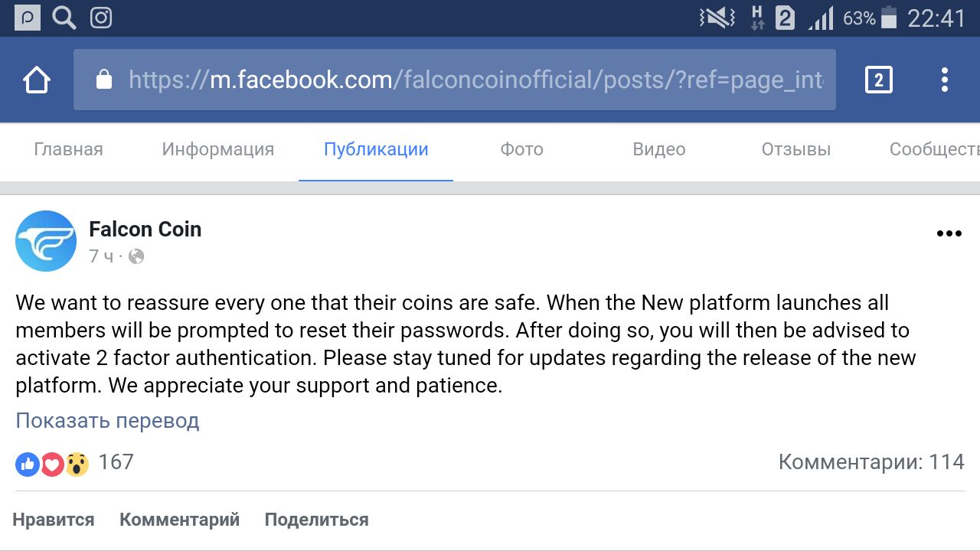Open the Falcon Coin page name link
The width and height of the screenshot is (980, 551).
tap(145, 229)
